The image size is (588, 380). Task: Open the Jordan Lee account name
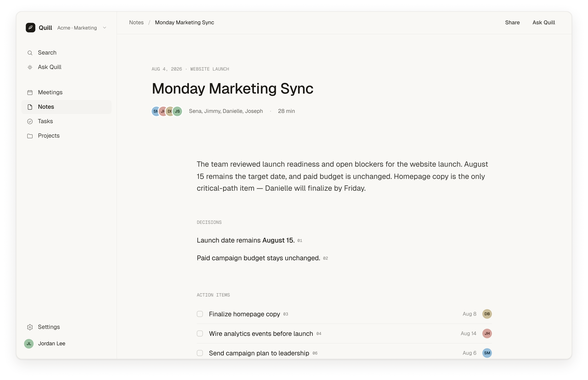coord(51,344)
